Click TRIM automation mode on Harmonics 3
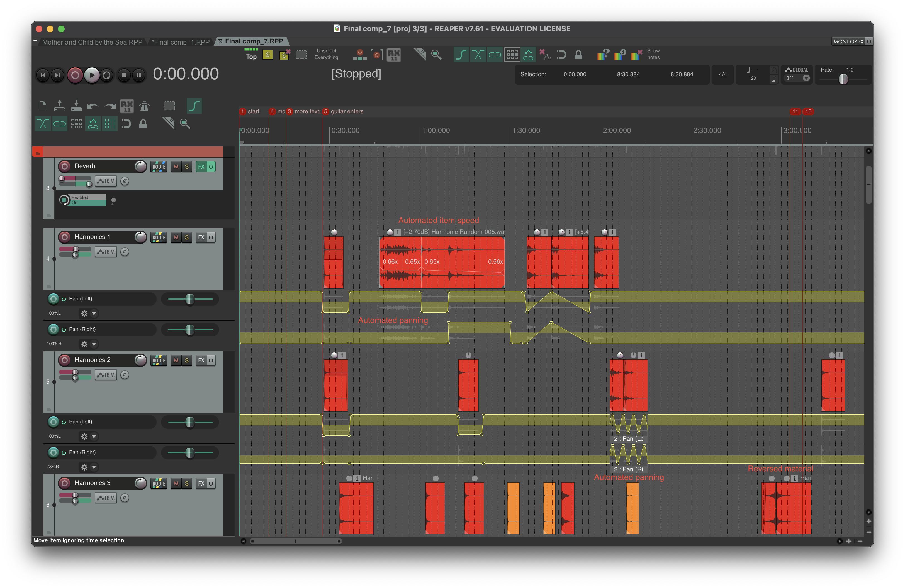 pyautogui.click(x=106, y=498)
